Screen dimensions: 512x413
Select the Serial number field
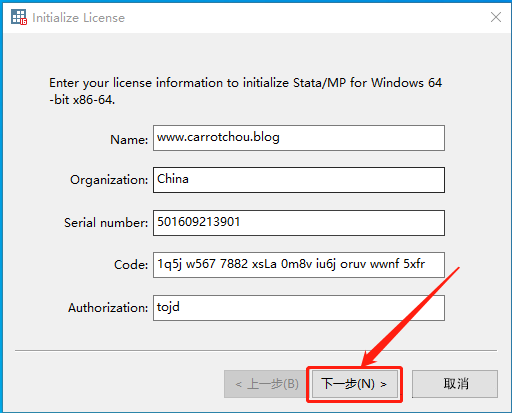pyautogui.click(x=299, y=223)
